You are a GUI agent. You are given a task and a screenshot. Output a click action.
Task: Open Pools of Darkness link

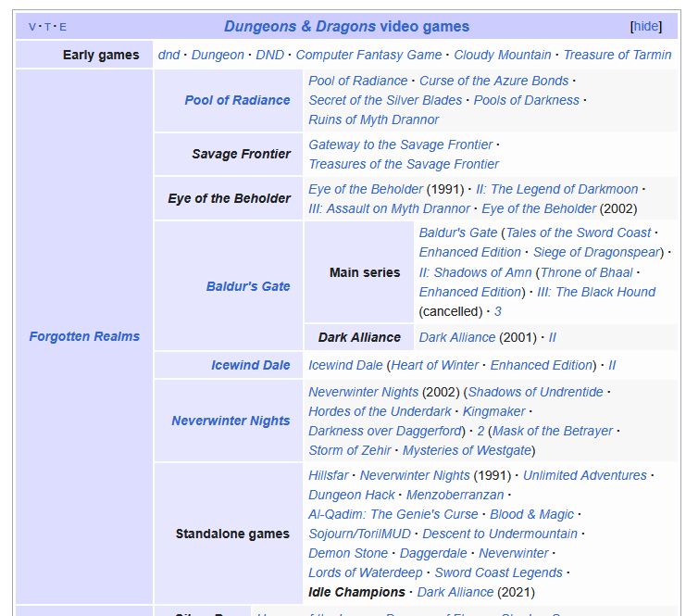click(527, 100)
